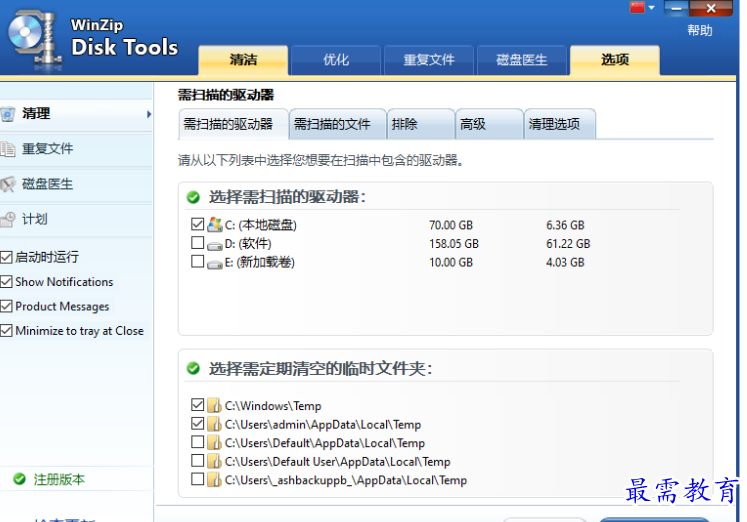
Task: Click folder icon for C:\Users\admin temp path
Action: pos(215,424)
